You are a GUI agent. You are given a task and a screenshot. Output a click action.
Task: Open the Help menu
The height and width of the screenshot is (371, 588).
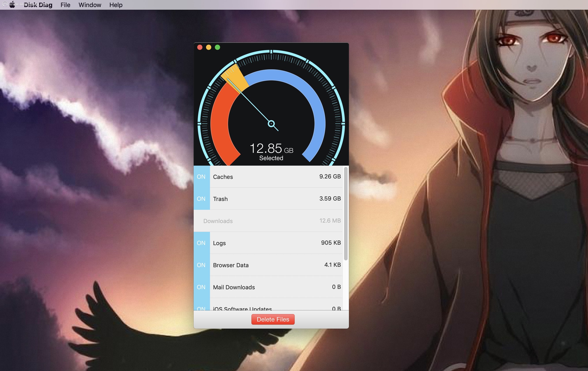(116, 5)
